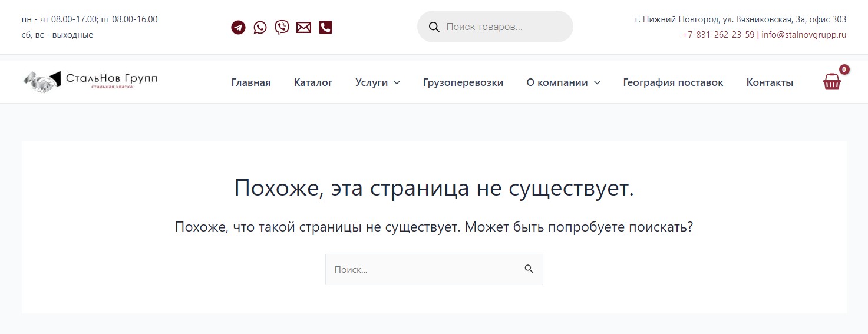Click the magnifier icon in product search
The image size is (868, 334).
click(434, 27)
